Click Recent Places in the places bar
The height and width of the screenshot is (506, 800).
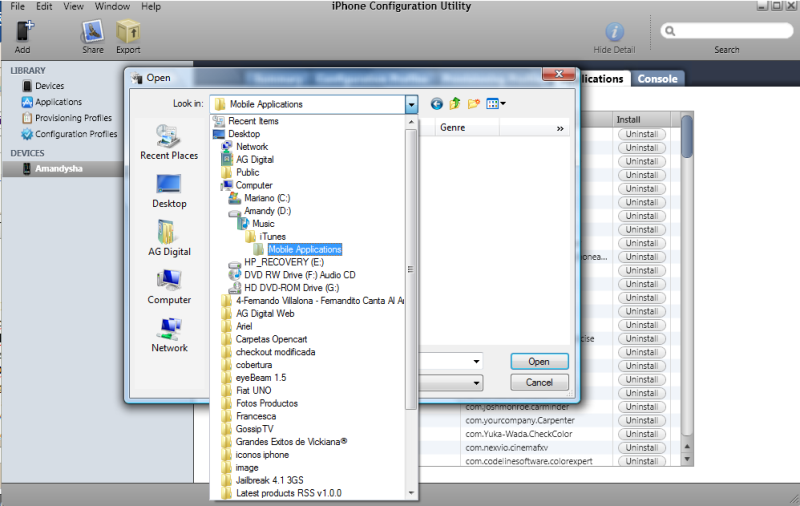(169, 142)
